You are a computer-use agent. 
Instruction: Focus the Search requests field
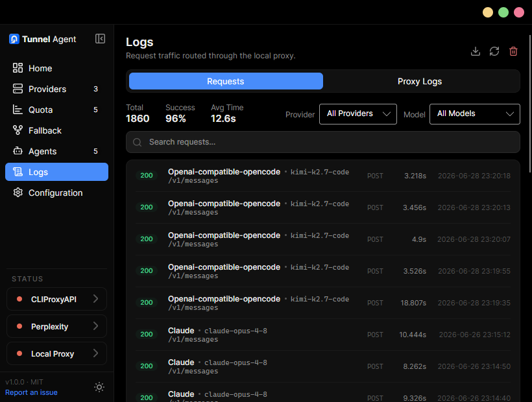pos(323,142)
